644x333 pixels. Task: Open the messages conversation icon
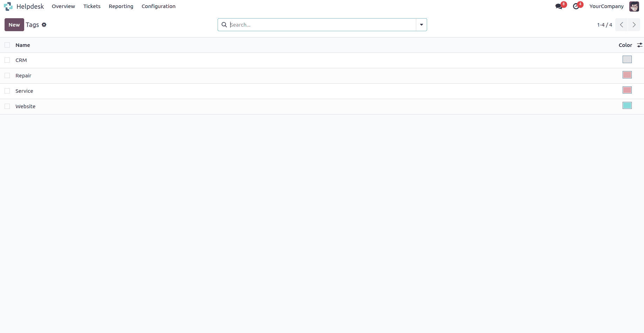point(559,6)
